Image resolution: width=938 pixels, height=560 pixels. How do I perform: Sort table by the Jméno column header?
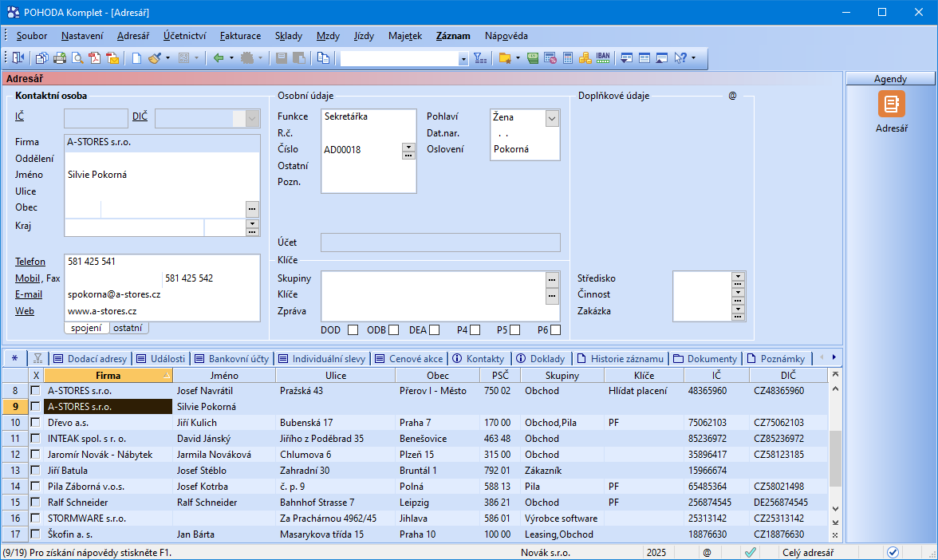[x=224, y=376]
